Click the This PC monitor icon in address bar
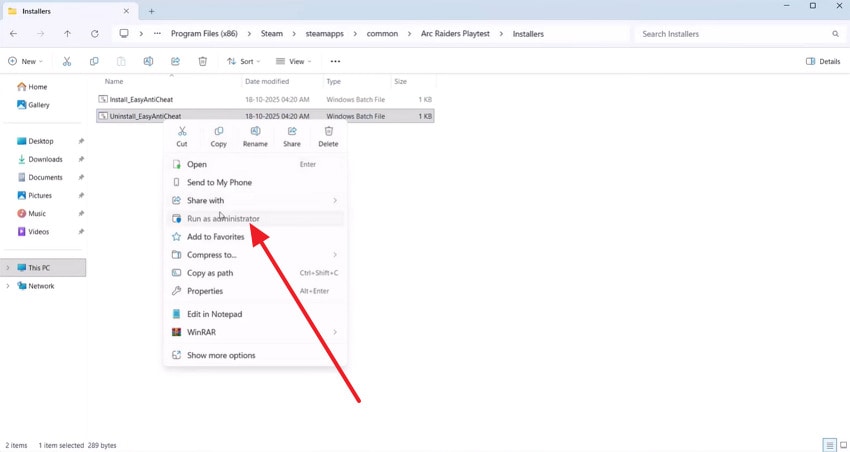The height and width of the screenshot is (452, 850). [124, 34]
